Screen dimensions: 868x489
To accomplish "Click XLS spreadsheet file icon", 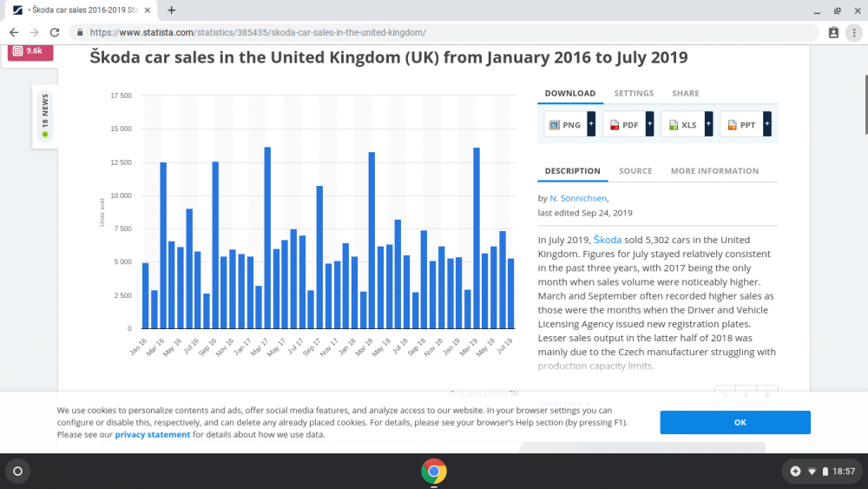I will coord(674,125).
